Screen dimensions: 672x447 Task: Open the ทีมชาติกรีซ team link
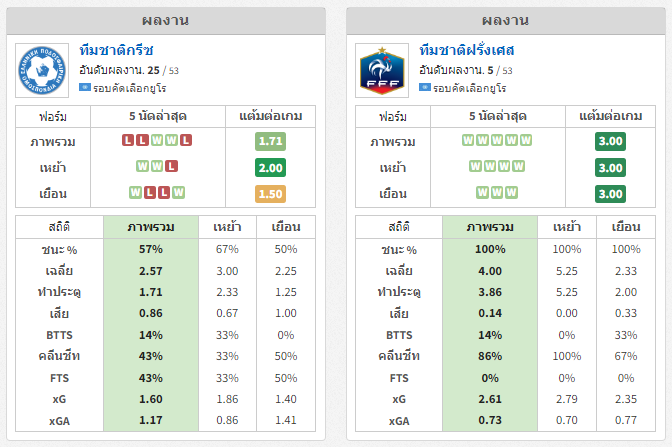pos(116,51)
